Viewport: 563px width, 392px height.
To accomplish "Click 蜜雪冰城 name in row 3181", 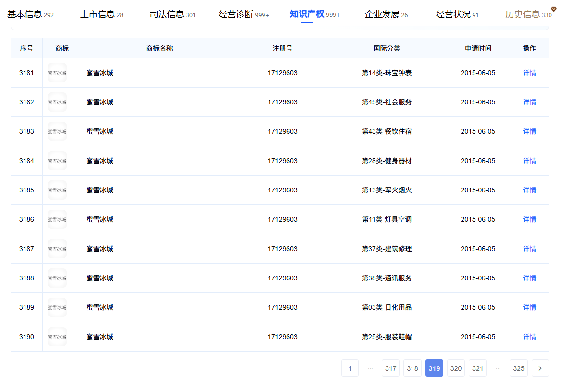I will tap(100, 73).
